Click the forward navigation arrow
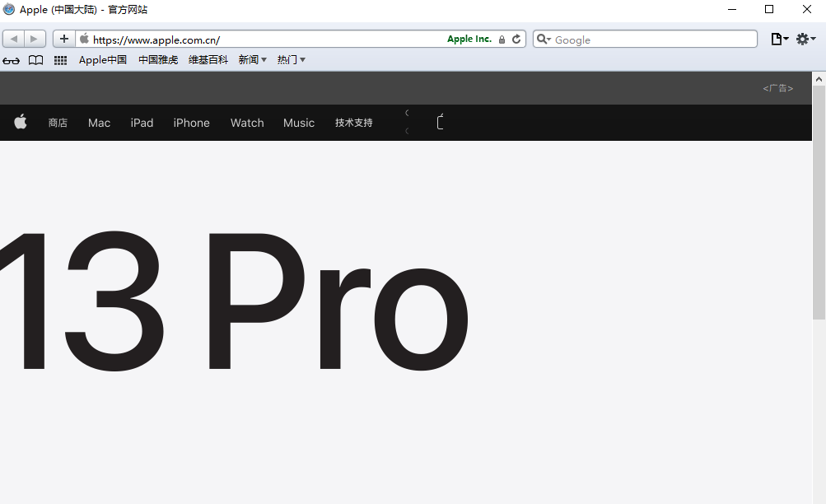826x504 pixels. pos(35,39)
